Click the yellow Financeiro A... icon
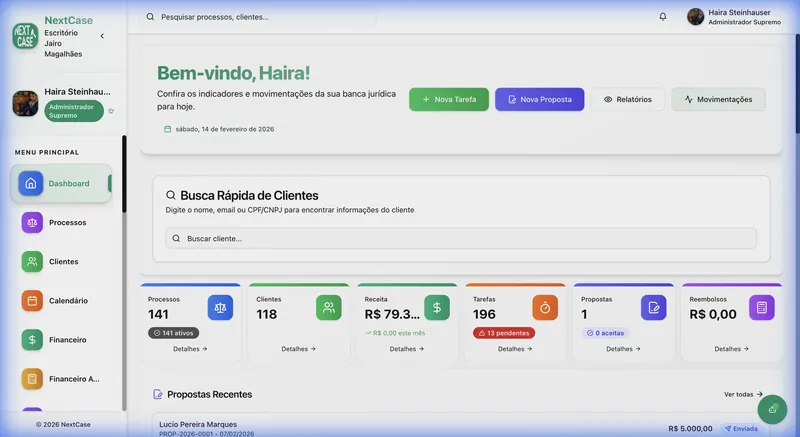This screenshot has height=437, width=800. [32, 379]
